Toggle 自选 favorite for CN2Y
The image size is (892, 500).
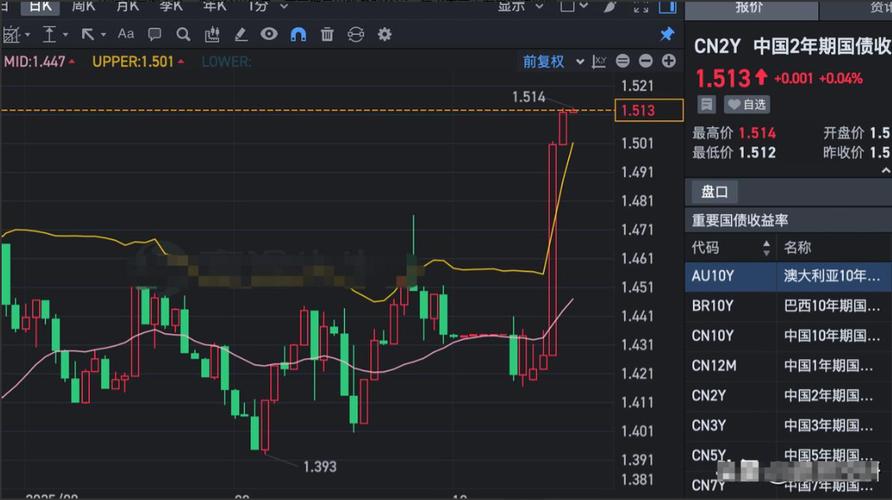[x=747, y=104]
